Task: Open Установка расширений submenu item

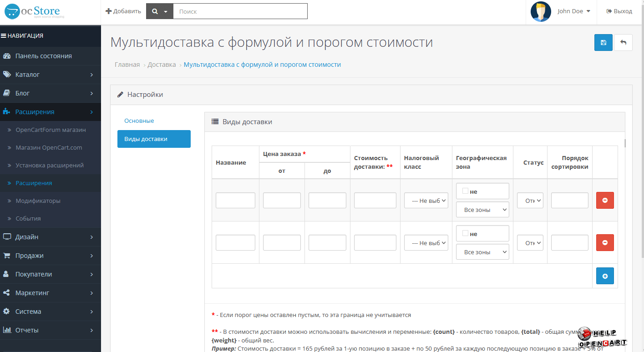Action: pos(50,166)
